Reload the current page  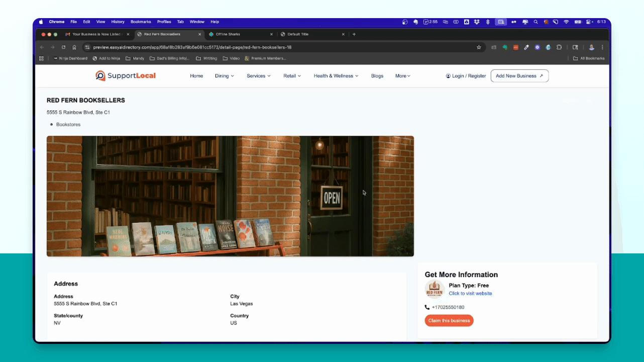tap(63, 47)
